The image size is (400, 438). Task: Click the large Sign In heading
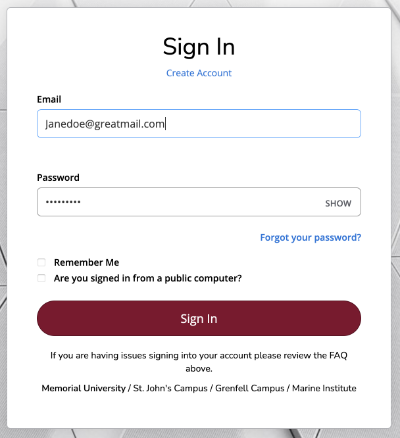tap(199, 47)
